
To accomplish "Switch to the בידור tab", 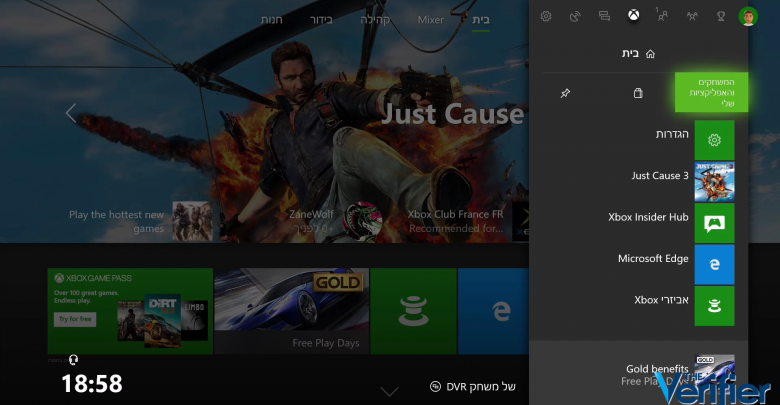I will click(x=321, y=20).
